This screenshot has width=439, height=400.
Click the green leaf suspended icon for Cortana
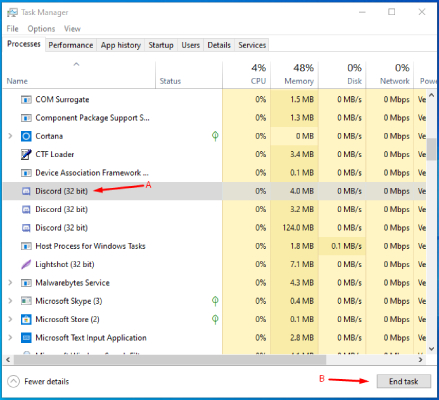(215, 136)
